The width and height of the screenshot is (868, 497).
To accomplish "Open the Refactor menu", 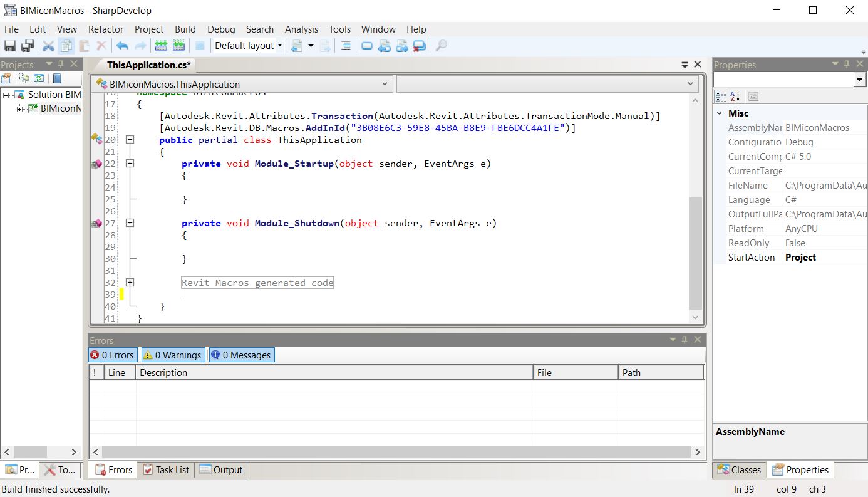I will tap(105, 29).
